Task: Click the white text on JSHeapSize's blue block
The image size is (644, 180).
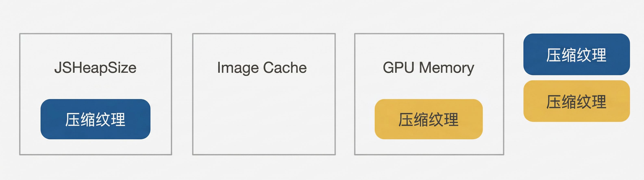Action: point(95,120)
